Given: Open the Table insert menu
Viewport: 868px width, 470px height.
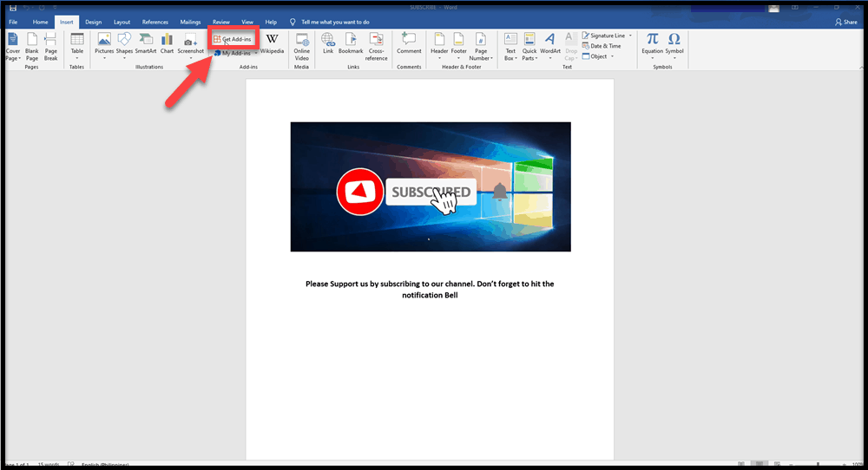Looking at the screenshot, I should 77,47.
